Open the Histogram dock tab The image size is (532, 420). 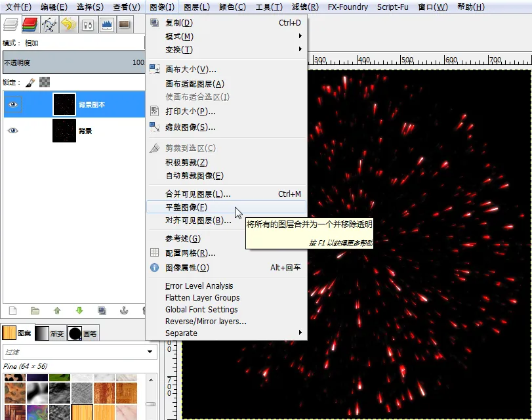107,24
